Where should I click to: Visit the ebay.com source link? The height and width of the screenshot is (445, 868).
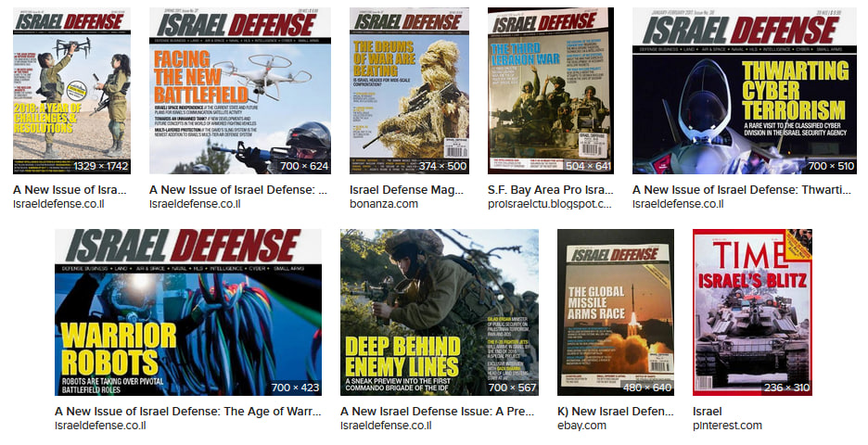(581, 426)
